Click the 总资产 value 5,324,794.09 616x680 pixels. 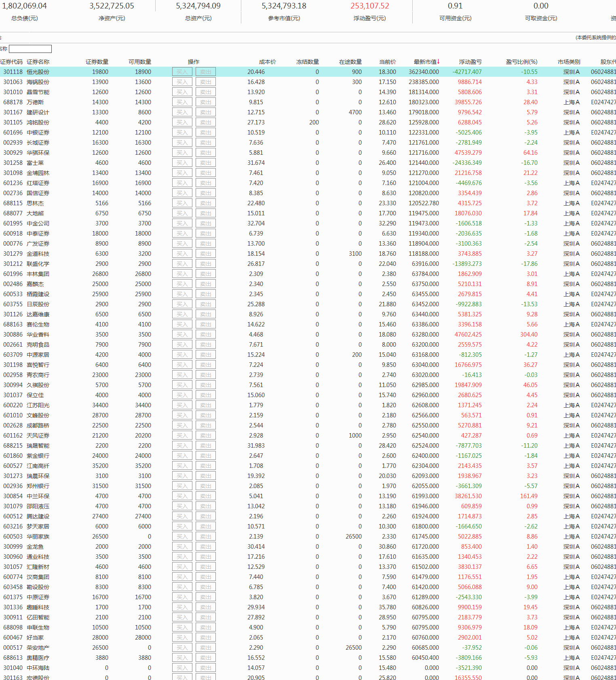click(198, 6)
